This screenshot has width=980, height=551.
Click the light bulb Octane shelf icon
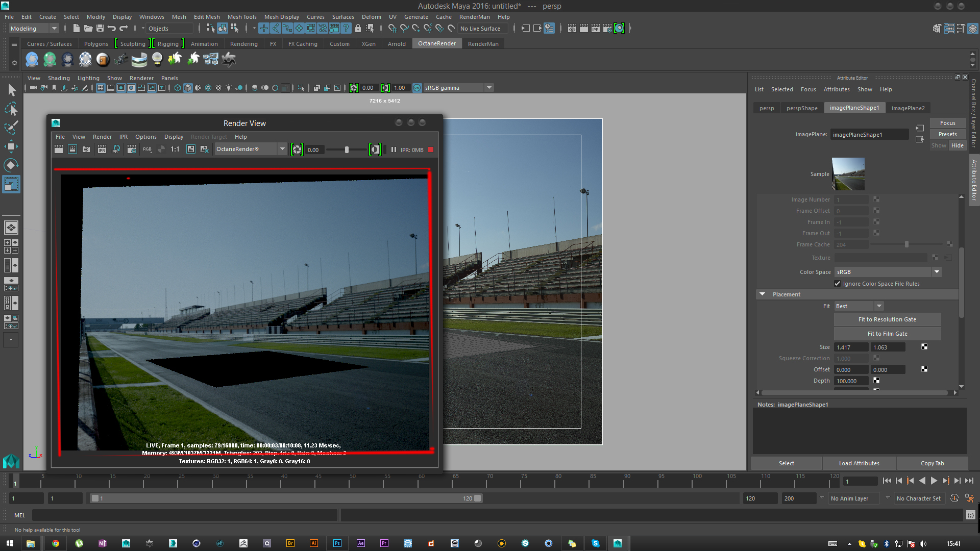157,60
